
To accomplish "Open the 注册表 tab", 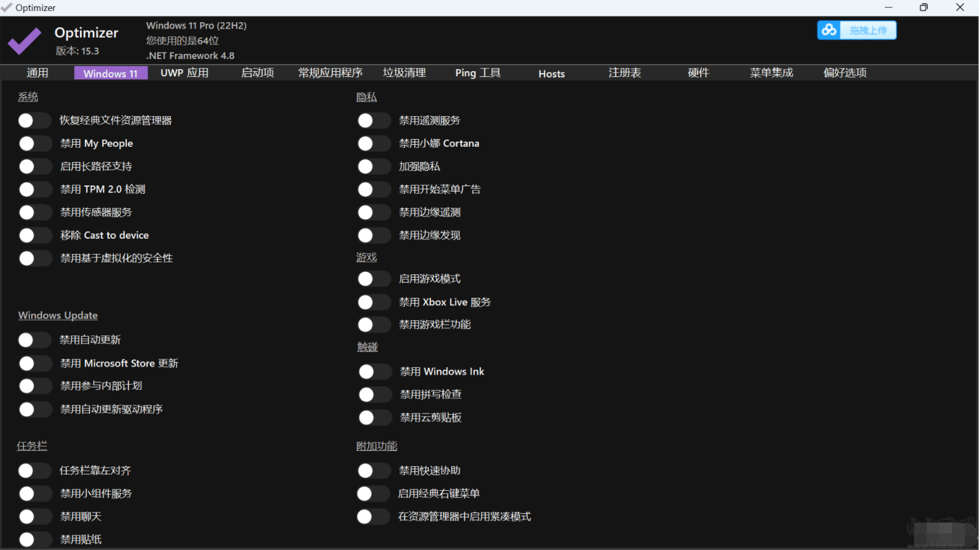I will (x=625, y=72).
